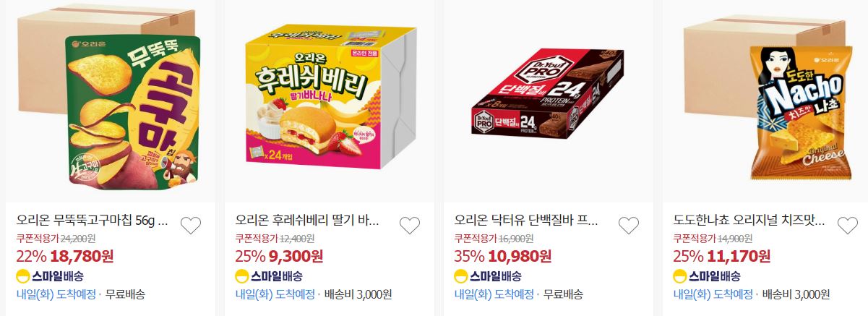Viewport: 868px width, 316px height.
Task: View the 도도한 Nacho cheese product image
Action: tap(765, 101)
